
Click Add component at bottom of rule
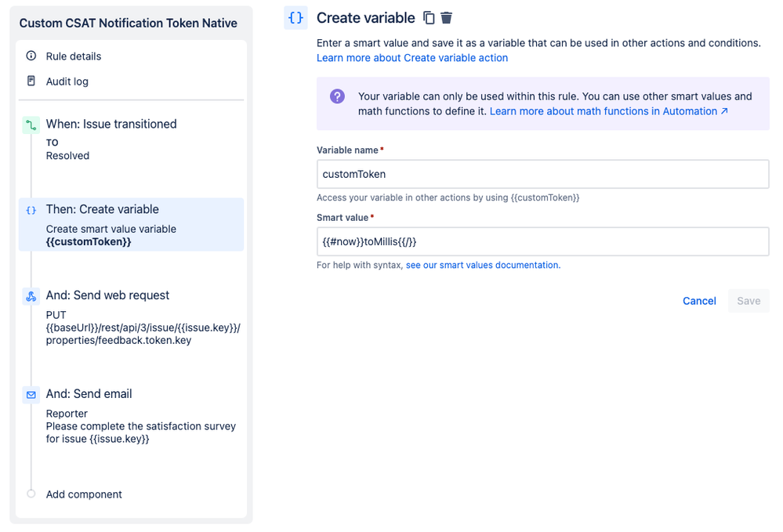(83, 494)
